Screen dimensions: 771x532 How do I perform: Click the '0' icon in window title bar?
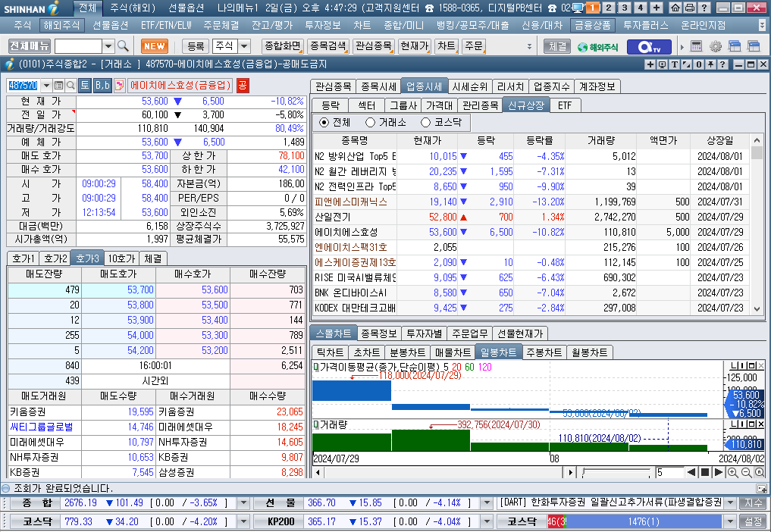tap(698, 64)
